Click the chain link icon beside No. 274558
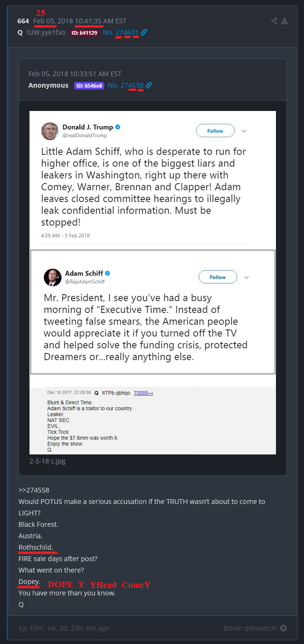 [149, 85]
